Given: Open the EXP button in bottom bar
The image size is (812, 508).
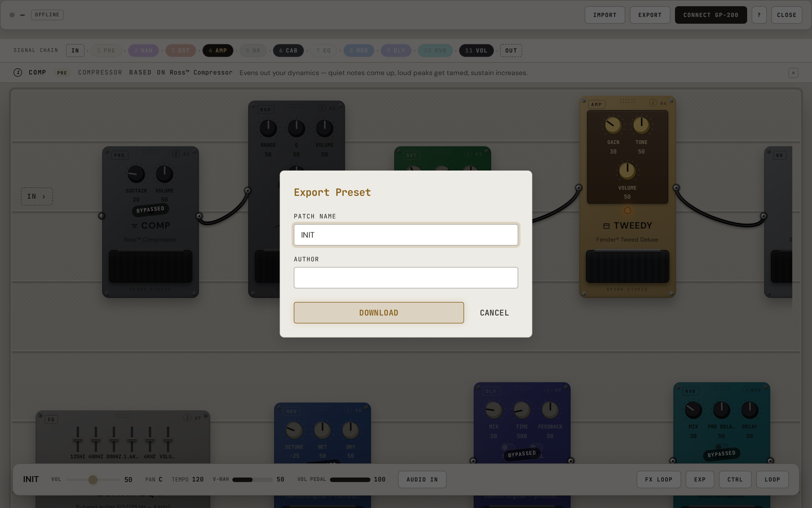Looking at the screenshot, I should point(700,479).
